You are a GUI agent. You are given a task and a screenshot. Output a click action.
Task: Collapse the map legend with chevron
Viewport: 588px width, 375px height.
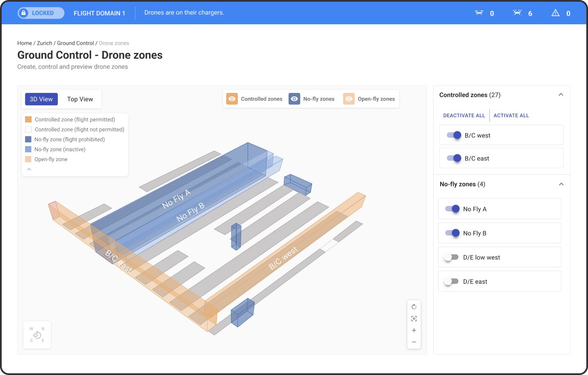(29, 170)
